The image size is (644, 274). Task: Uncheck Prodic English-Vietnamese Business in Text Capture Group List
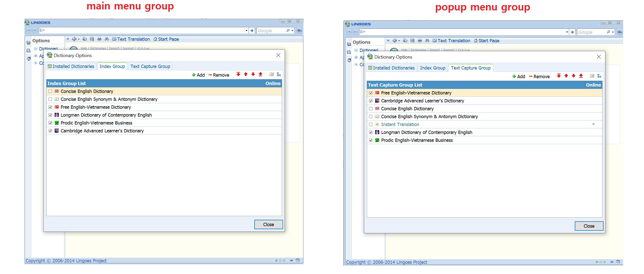tap(371, 140)
